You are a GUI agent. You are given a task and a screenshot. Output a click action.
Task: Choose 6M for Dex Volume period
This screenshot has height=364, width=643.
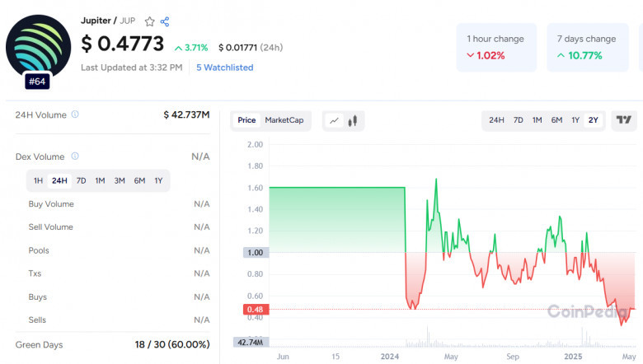point(139,180)
